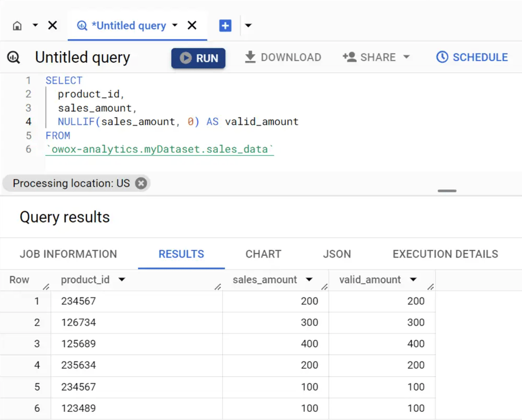Switch to CHART tab
The width and height of the screenshot is (522, 420).
click(263, 254)
